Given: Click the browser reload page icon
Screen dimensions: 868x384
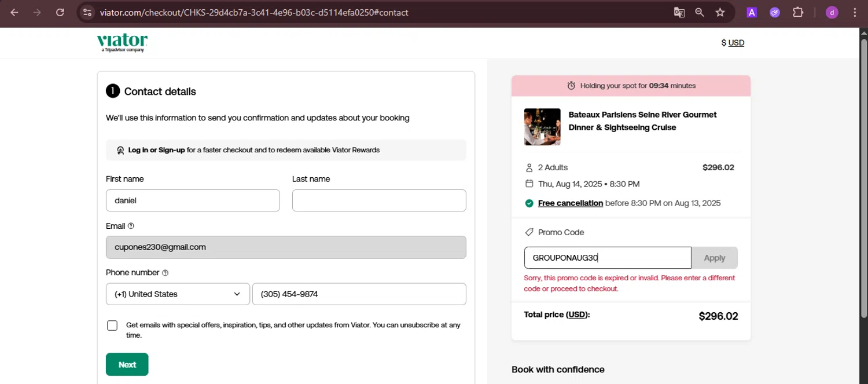Looking at the screenshot, I should 60,12.
